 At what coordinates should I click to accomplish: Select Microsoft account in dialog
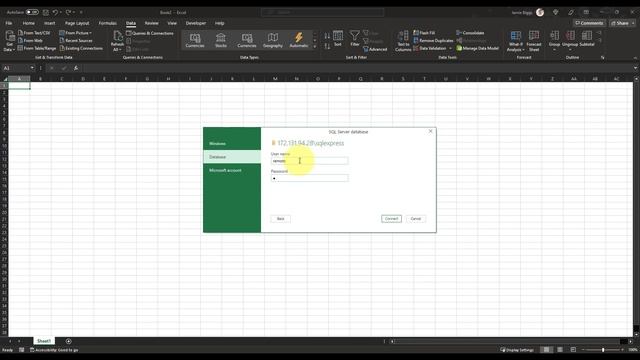[x=232, y=170]
